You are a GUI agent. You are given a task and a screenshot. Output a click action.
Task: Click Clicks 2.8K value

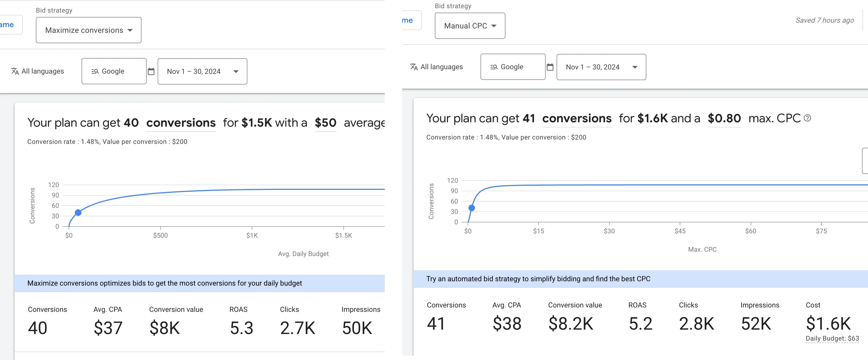click(696, 324)
